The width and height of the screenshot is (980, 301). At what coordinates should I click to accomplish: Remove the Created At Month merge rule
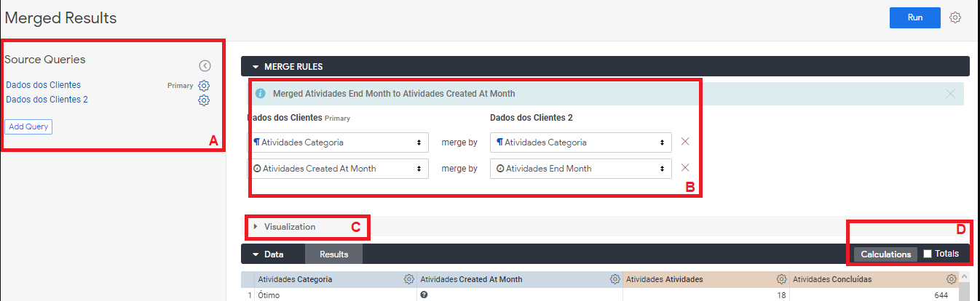[x=685, y=168]
